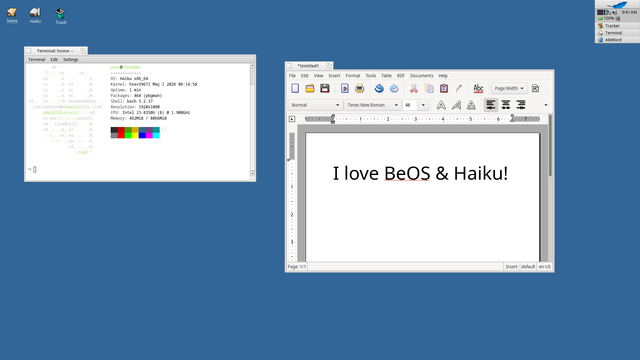
Task: Enable left alignment in AbiWord
Action: point(491,105)
